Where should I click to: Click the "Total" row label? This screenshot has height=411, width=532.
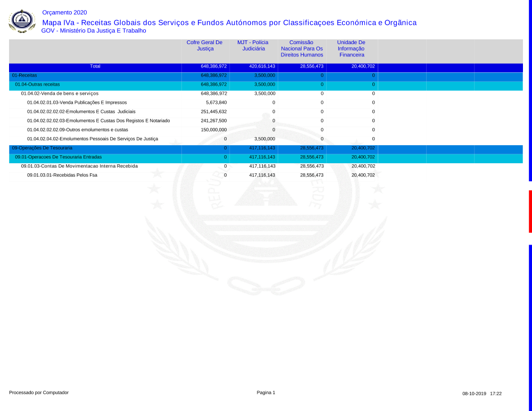[95, 67]
